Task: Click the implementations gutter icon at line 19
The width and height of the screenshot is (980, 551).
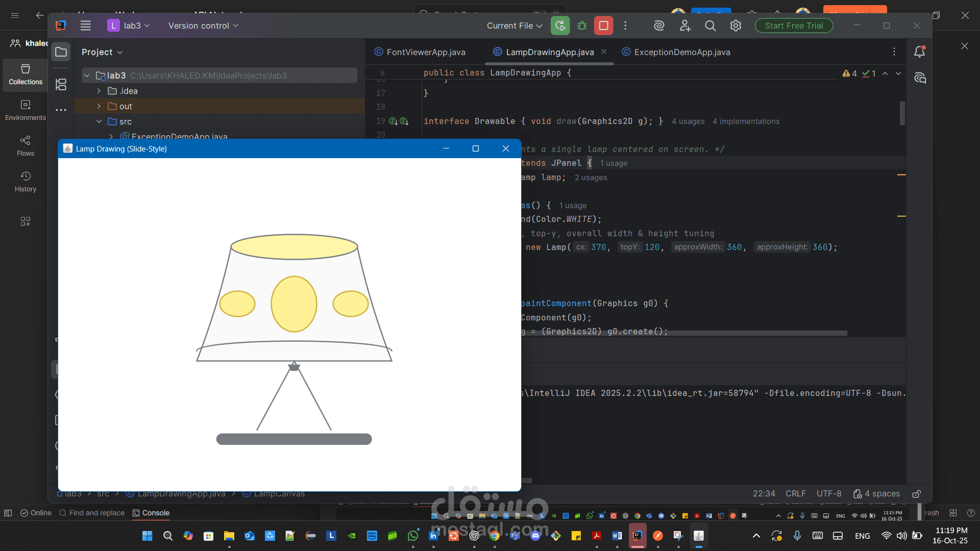Action: pos(393,121)
